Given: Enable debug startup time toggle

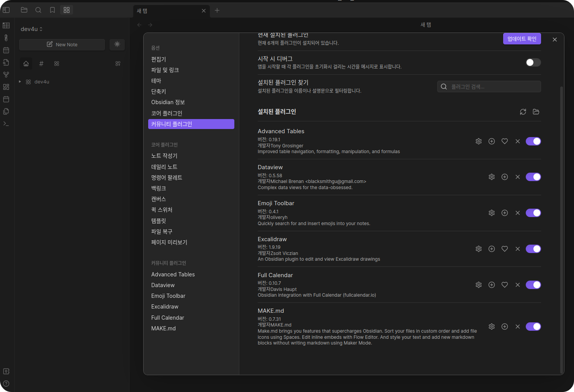Looking at the screenshot, I should (533, 62).
